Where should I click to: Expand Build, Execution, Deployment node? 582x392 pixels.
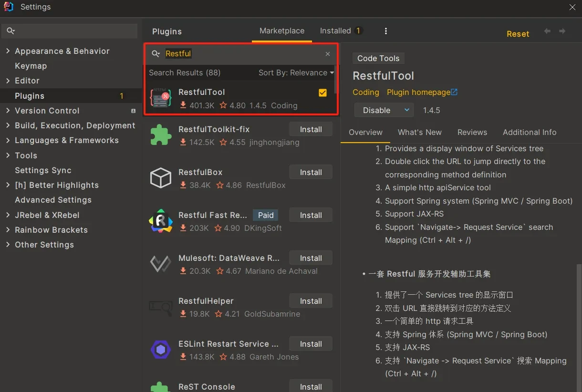8,125
